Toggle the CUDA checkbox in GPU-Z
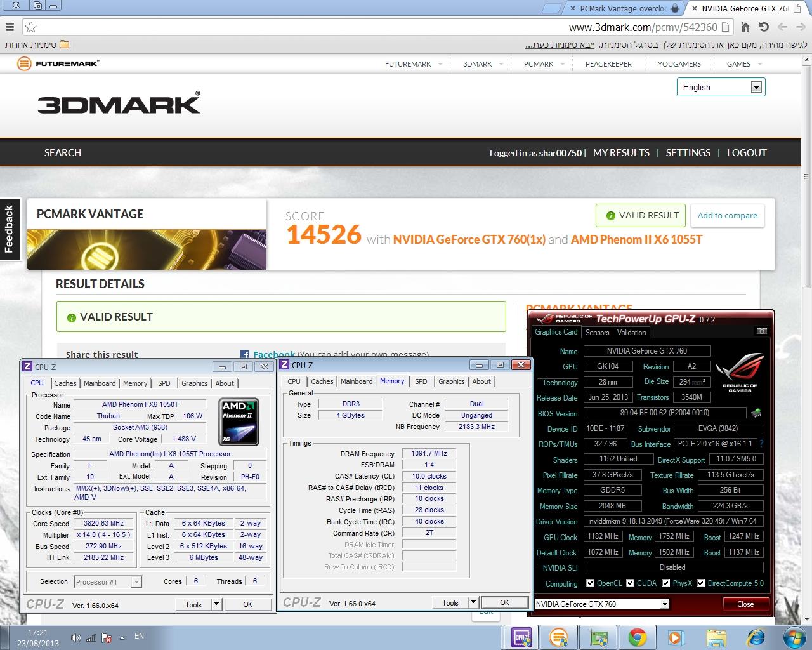The width and height of the screenshot is (812, 650). pyautogui.click(x=631, y=583)
